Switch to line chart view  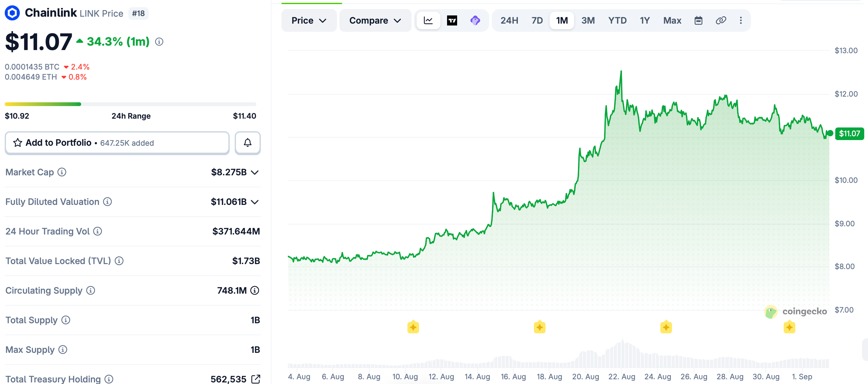(428, 20)
